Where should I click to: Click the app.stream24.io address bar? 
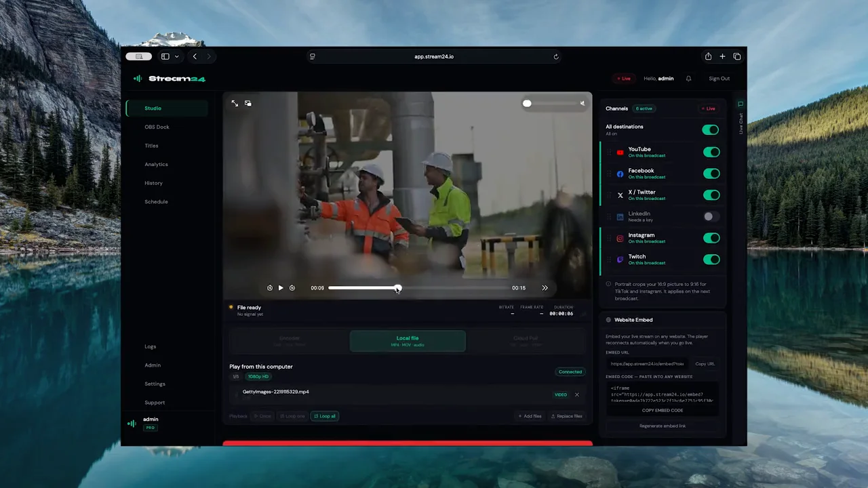[x=434, y=57]
